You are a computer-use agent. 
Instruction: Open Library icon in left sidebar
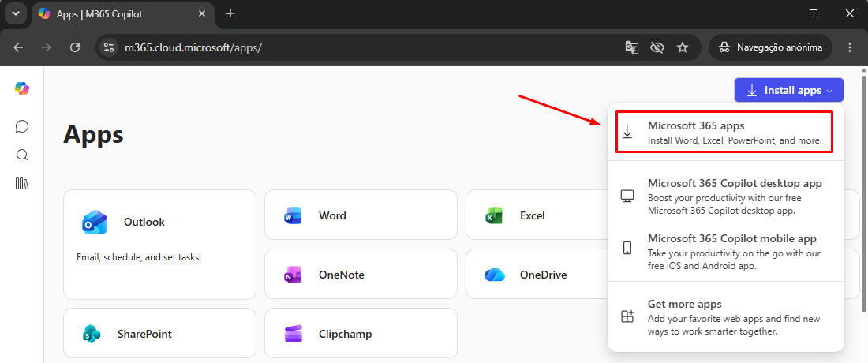tap(22, 184)
